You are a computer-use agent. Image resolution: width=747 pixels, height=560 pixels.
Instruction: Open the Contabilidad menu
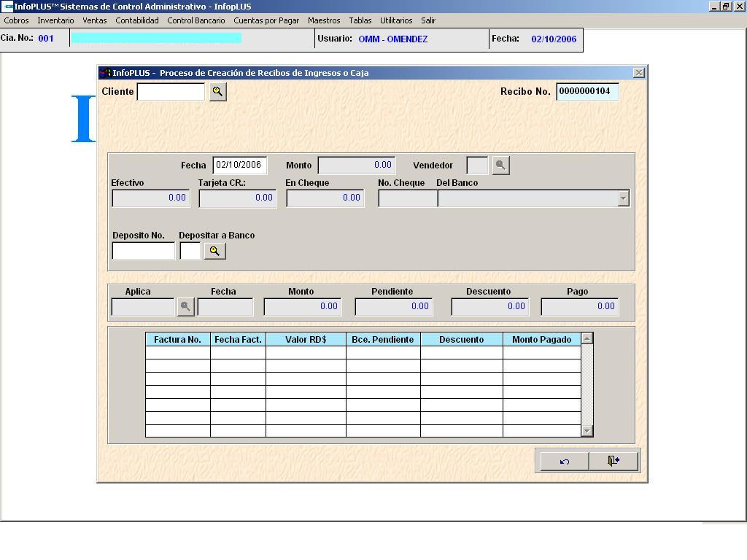click(x=136, y=20)
